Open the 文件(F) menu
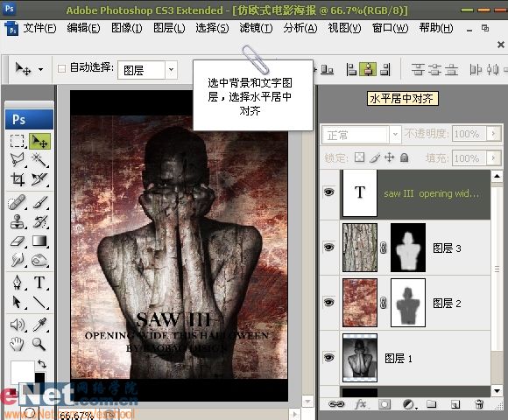 pyautogui.click(x=39, y=28)
